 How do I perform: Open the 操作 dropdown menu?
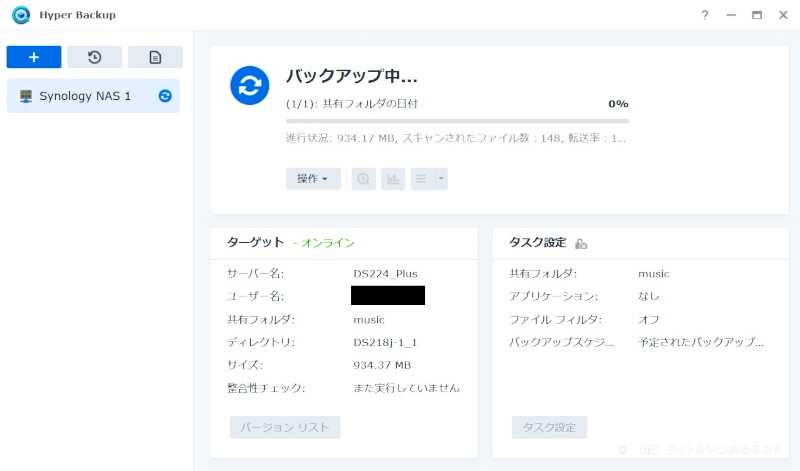(313, 179)
